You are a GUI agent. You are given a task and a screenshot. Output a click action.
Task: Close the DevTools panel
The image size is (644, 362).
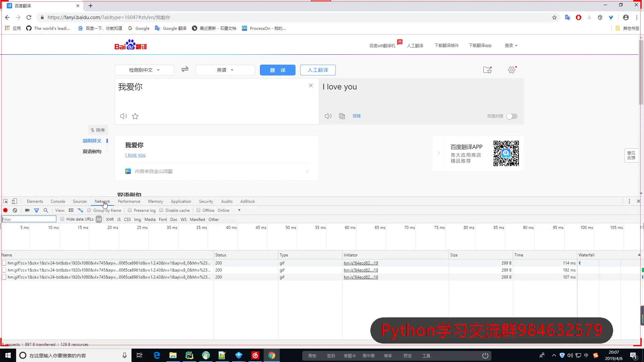click(638, 201)
